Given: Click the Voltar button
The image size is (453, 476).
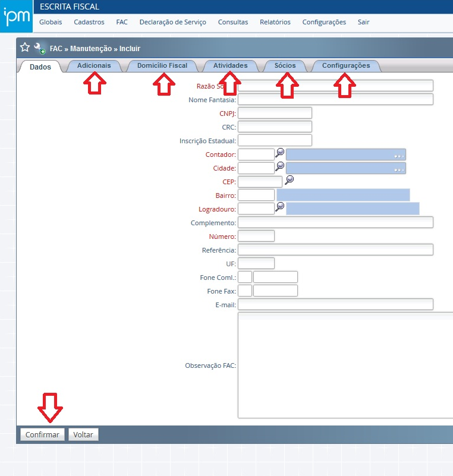Looking at the screenshot, I should pyautogui.click(x=83, y=435).
